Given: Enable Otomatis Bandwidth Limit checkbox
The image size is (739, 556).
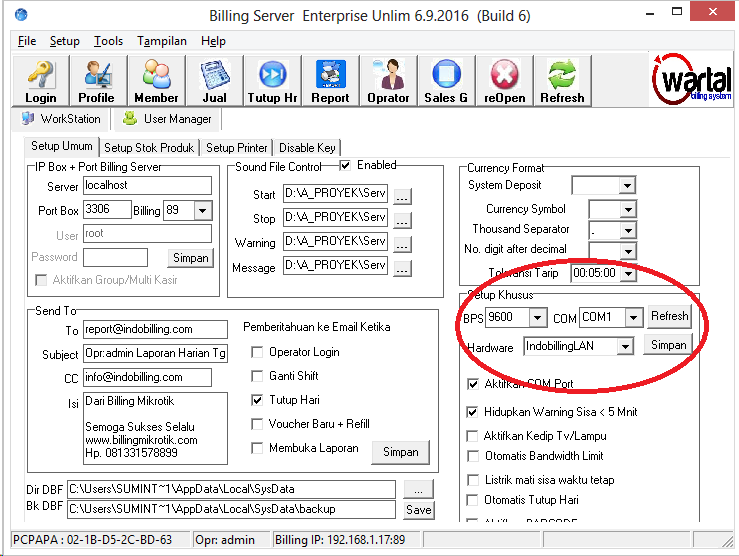Looking at the screenshot, I should 472,456.
